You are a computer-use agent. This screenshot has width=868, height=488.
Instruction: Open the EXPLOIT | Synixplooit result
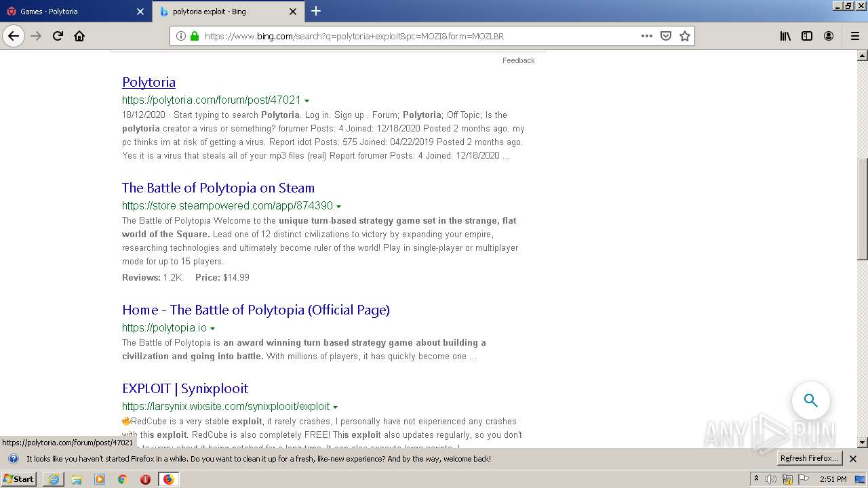pyautogui.click(x=185, y=388)
